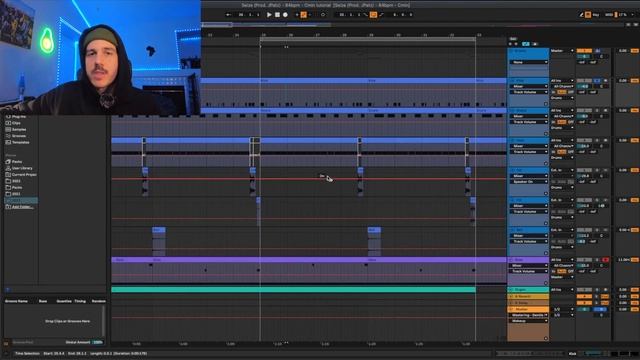This screenshot has height=360, width=640.
Task: Toggle the Computer MIDI Keyboard icon
Action: tap(588, 15)
